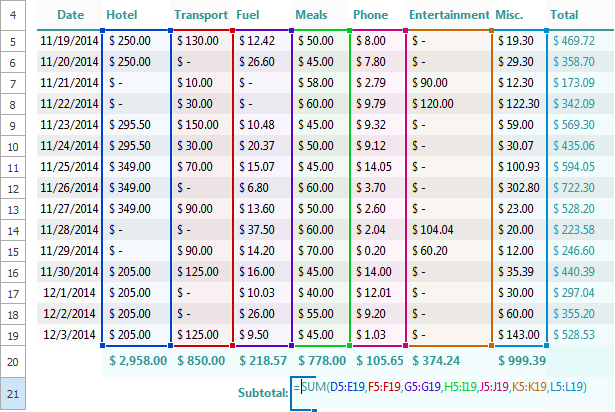The height and width of the screenshot is (412, 615).
Task: Click the Meals column header
Action: pyautogui.click(x=311, y=15)
